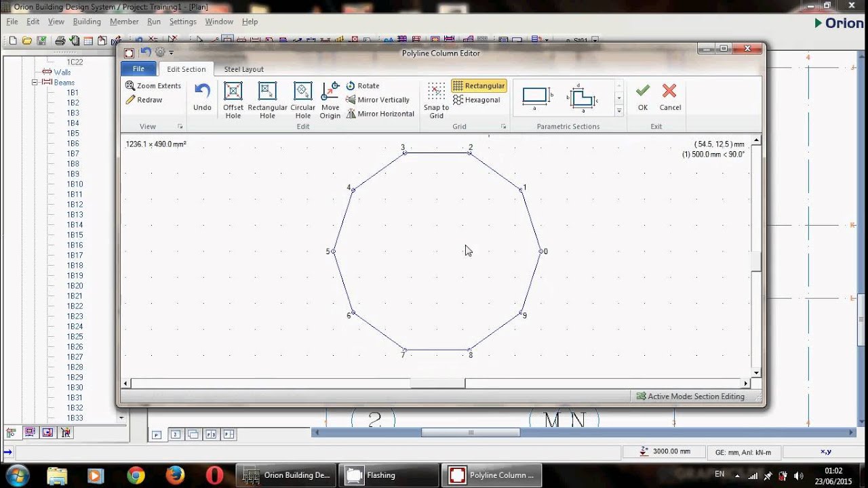Select beam 1B10 in the tree
868x488 pixels.
[x=75, y=184]
